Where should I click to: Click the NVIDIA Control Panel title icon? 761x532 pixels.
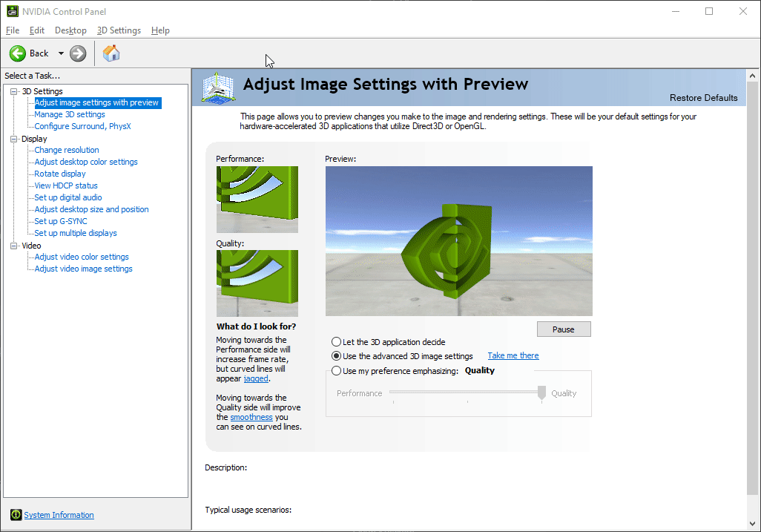[12, 11]
